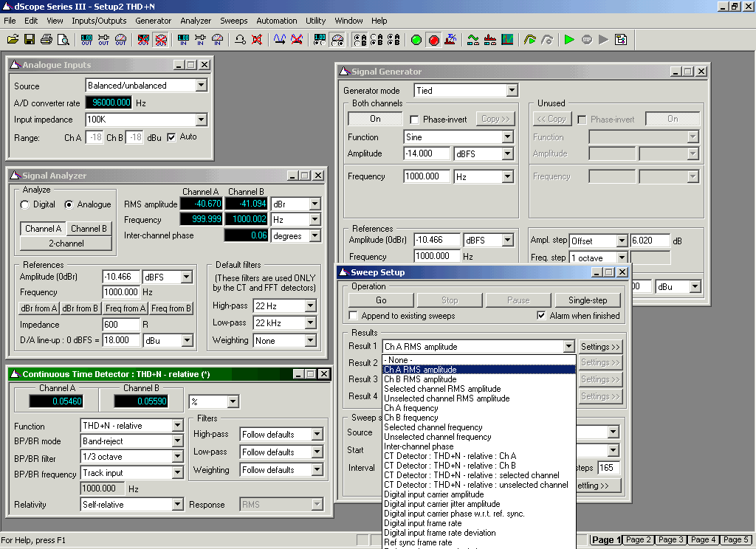Click the digital outputs 1.00 OUT icon
Image resolution: width=756 pixels, height=549 pixels.
pos(87,40)
